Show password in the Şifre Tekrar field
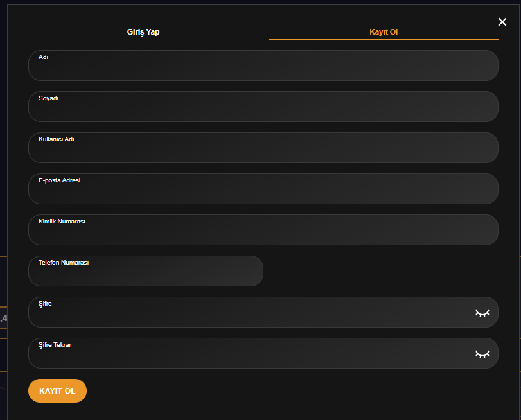The height and width of the screenshot is (420, 521). tap(482, 354)
